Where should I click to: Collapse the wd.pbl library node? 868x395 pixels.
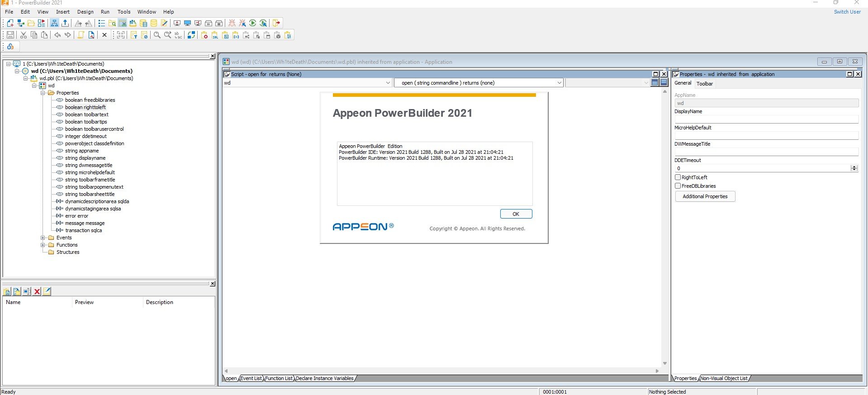pos(26,78)
